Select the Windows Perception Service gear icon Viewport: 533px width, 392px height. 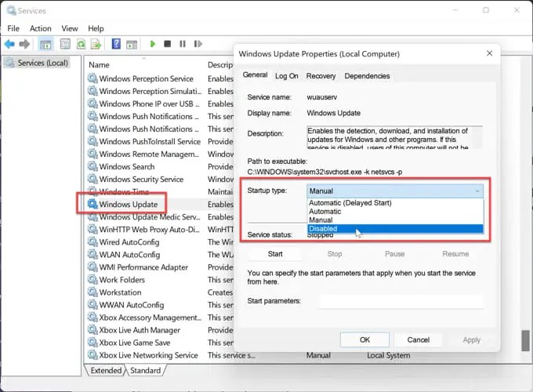pos(92,78)
